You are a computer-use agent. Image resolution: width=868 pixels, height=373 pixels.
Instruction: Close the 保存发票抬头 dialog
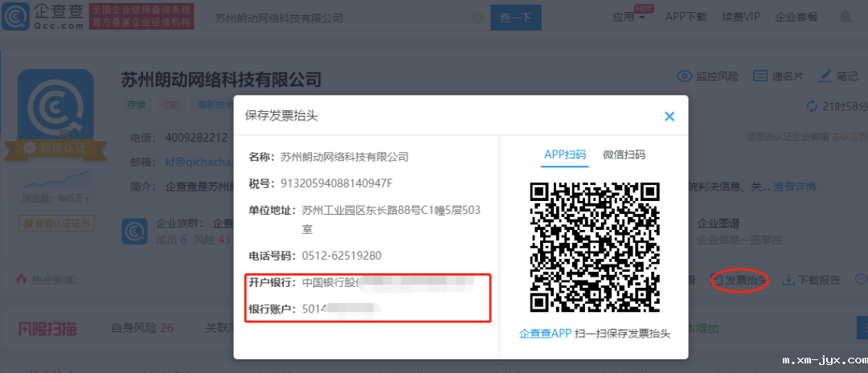pyautogui.click(x=669, y=117)
